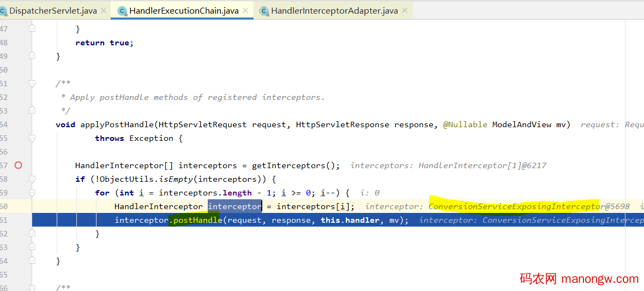Collapse the applyPostHandle method fold marker
The width and height of the screenshot is (644, 291).
(x=32, y=124)
